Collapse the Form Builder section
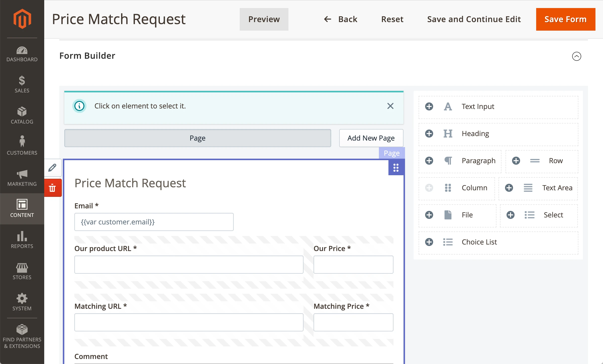The height and width of the screenshot is (364, 603). coord(577,56)
